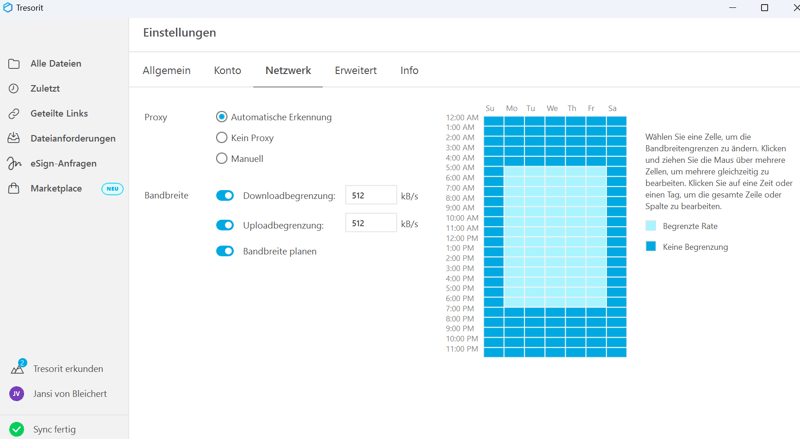Screen dimensions: 800x439
Task: Click the Marketplace bag icon
Action: coord(14,189)
